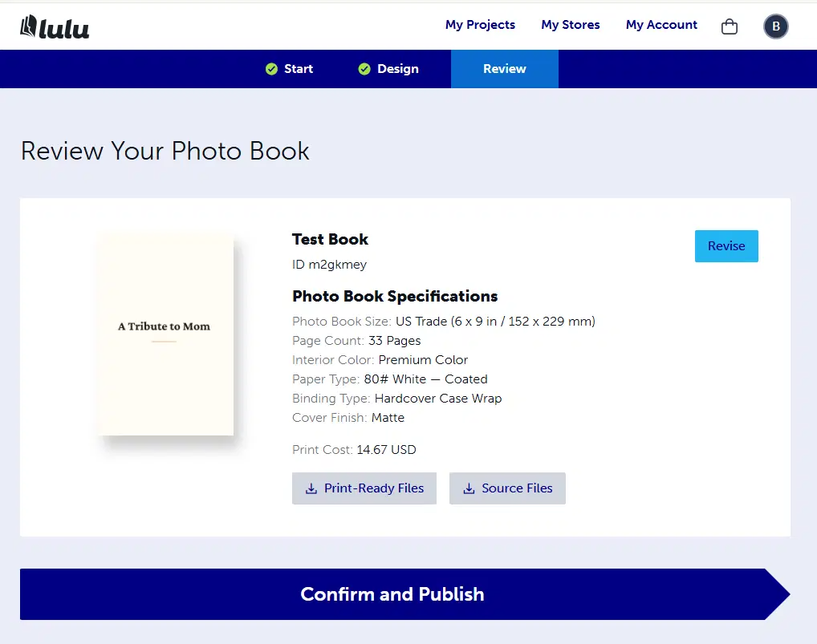Click the book cover thumbnail
Screen dimensions: 817x644
pyautogui.click(x=167, y=337)
